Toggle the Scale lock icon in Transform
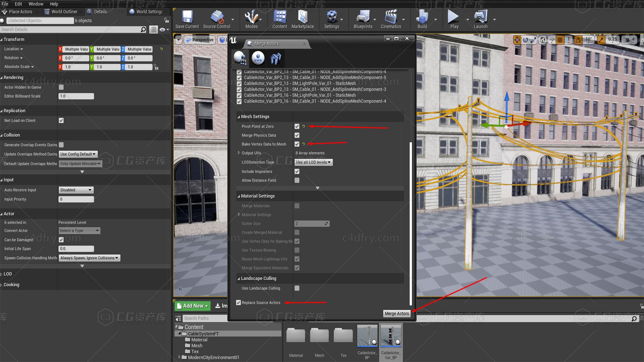The image size is (644, 362). point(156,67)
